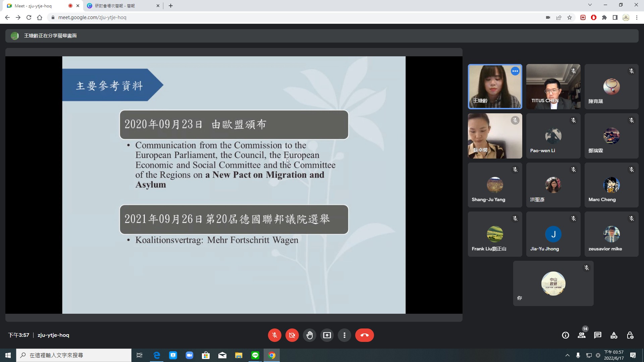Open the meeting details info icon
Screen dimensions: 644x362
tap(565, 335)
